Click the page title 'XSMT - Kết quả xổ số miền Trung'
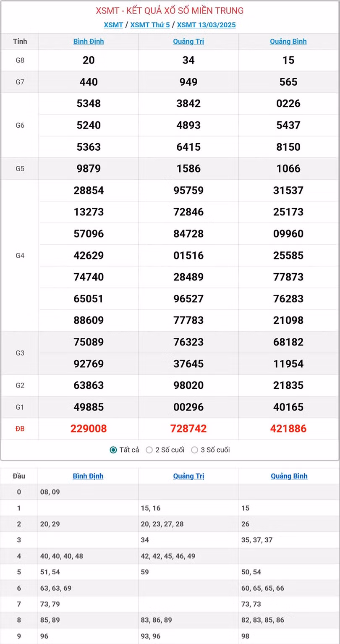 coord(170,11)
